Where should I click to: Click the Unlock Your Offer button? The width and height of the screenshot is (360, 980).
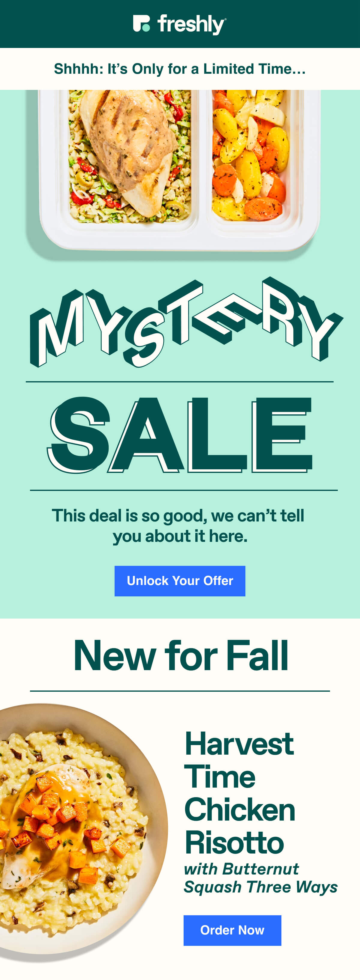pyautogui.click(x=180, y=581)
